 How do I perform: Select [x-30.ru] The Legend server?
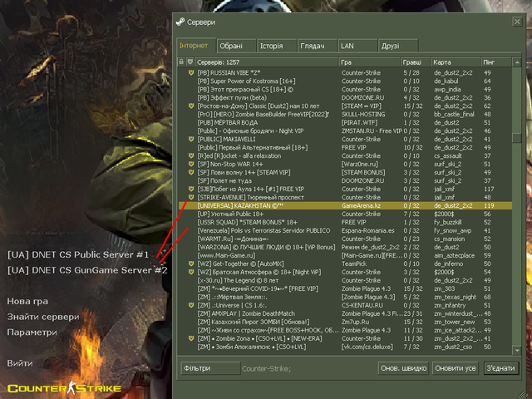click(x=345, y=280)
